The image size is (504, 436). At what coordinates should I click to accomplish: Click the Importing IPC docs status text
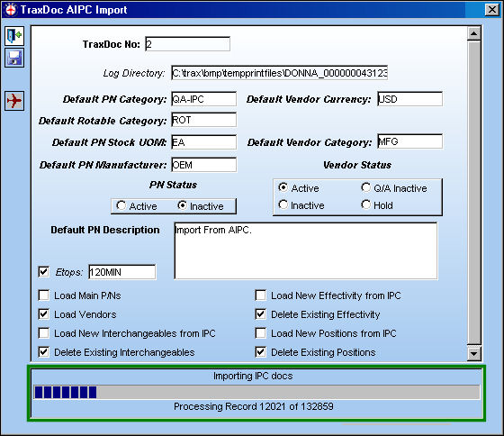(x=253, y=376)
